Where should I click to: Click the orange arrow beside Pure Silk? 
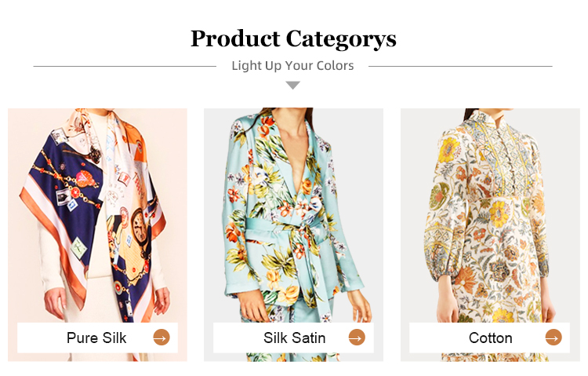pos(161,338)
